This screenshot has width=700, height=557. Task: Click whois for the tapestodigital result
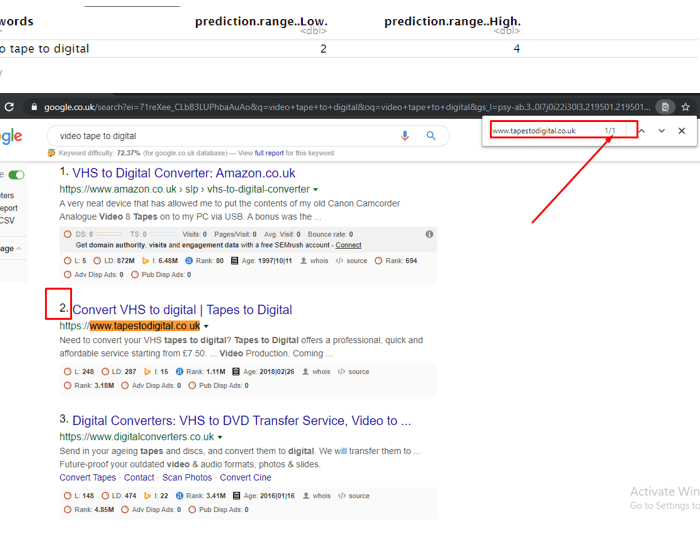click(x=317, y=372)
